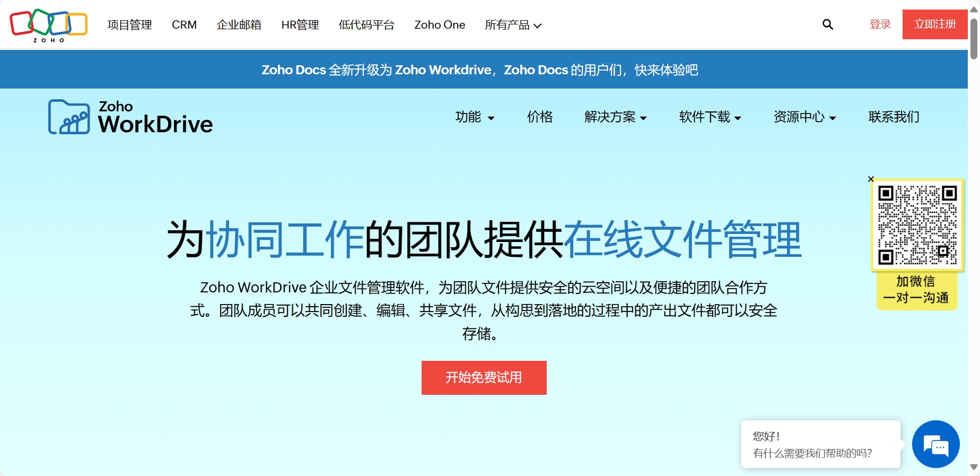Viewport: 980px width, 476px height.
Task: Click the 登录 link
Action: 880,24
